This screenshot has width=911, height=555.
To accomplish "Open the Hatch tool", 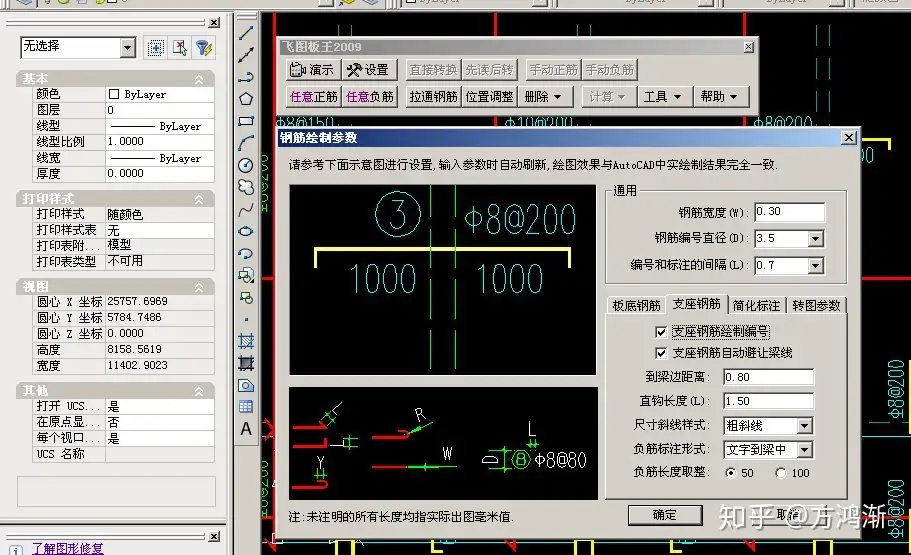I will [246, 341].
